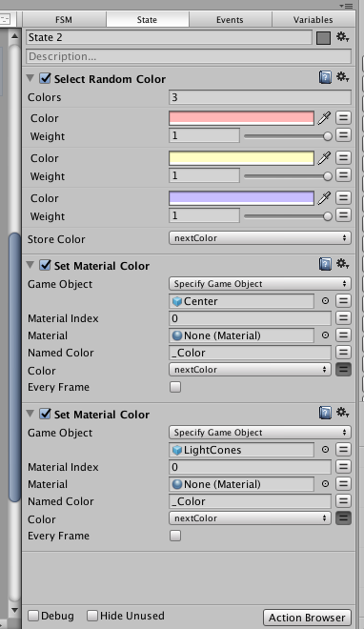Enable Every Frame in Center action

(x=175, y=387)
